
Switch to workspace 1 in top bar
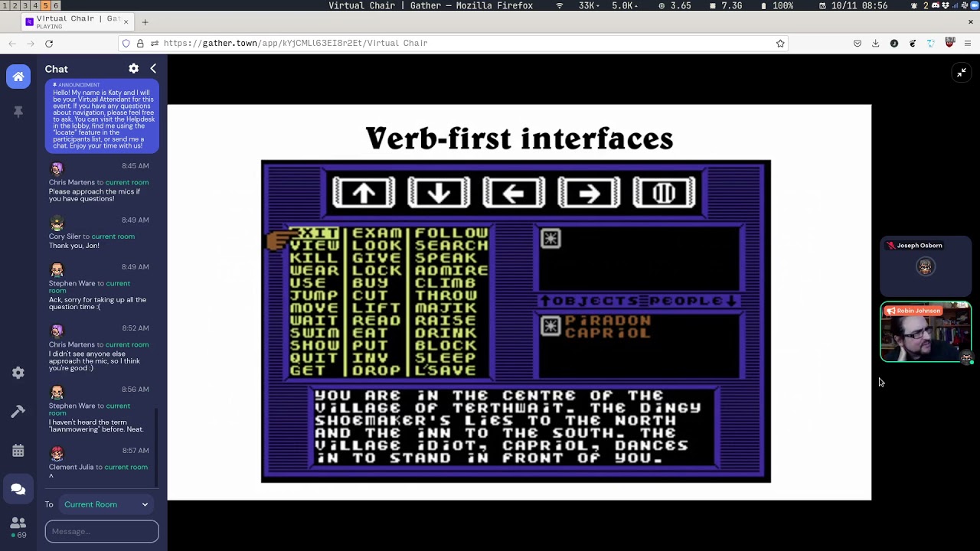tap(5, 5)
